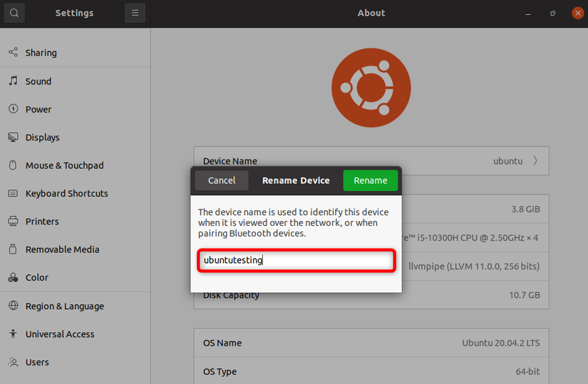Click the Users sidebar icon
The width and height of the screenshot is (588, 384).
click(13, 362)
